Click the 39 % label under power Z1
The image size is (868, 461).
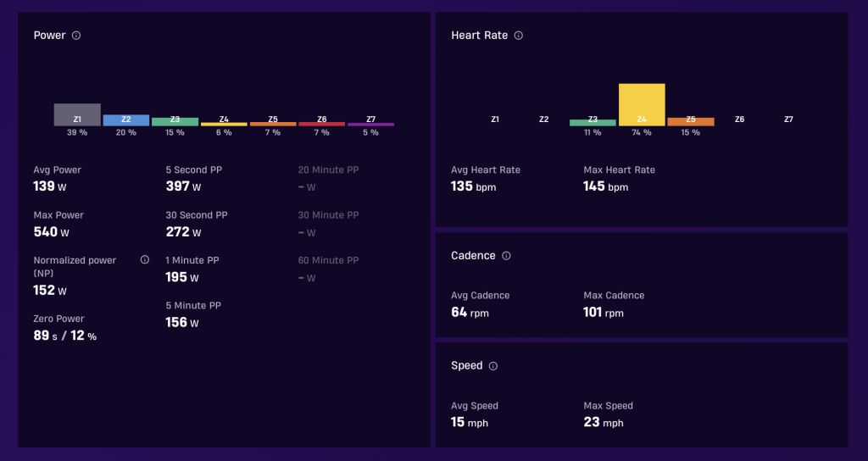point(77,133)
